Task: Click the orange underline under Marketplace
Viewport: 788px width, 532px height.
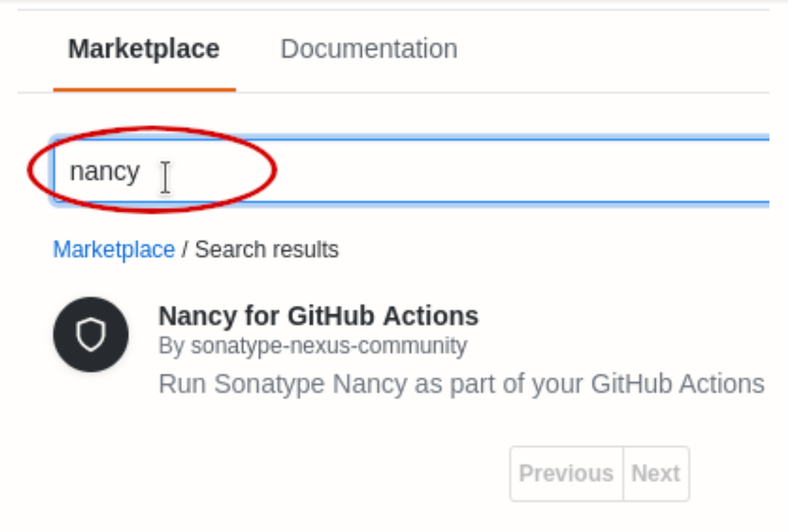Action: [144, 89]
